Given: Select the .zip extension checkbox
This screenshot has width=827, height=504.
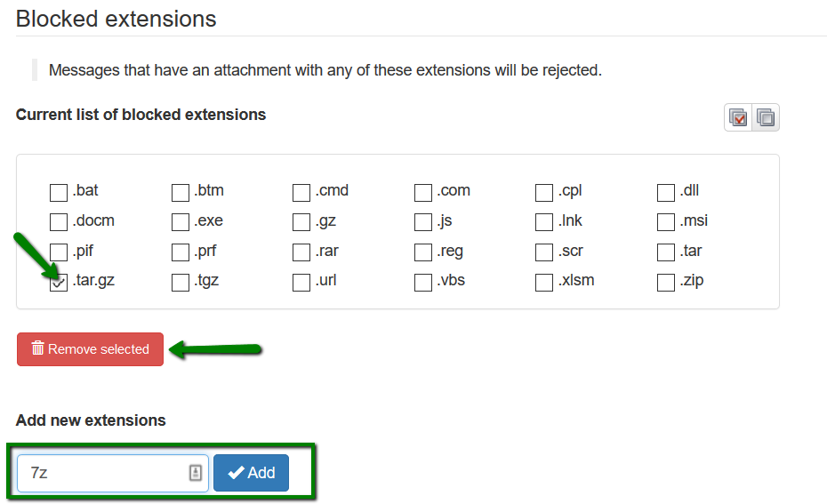Looking at the screenshot, I should pos(666,282).
